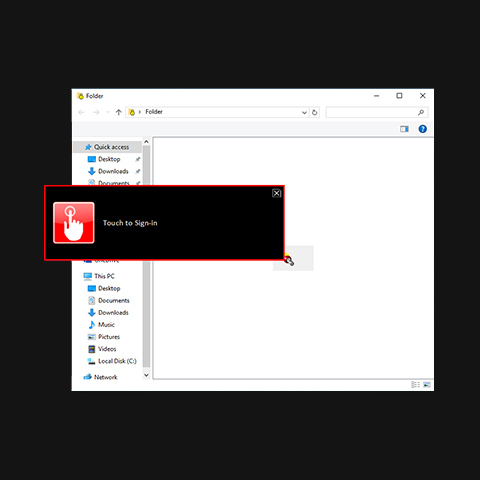
Task: Switch to details view icon in status bar
Action: pyautogui.click(x=415, y=385)
